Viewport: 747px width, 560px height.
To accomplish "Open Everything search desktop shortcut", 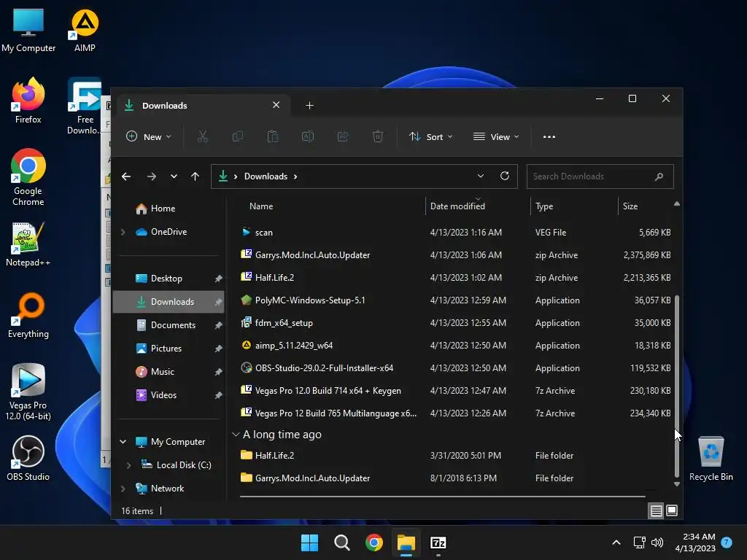I will click(x=28, y=315).
